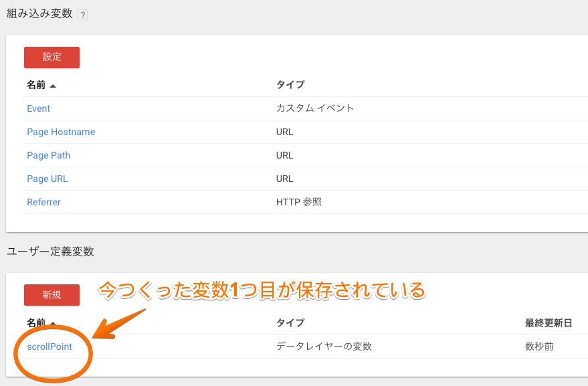588x386 pixels.
Task: Open the Page URL variable
Action: (x=47, y=179)
